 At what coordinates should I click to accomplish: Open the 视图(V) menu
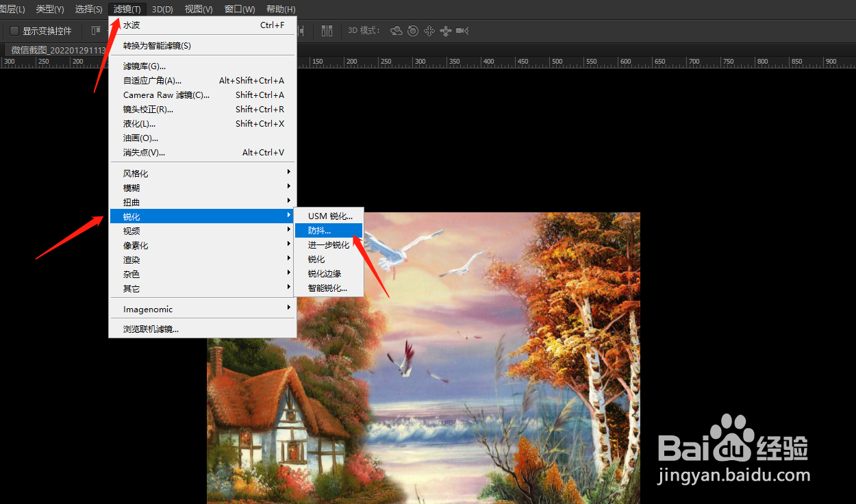tap(199, 9)
